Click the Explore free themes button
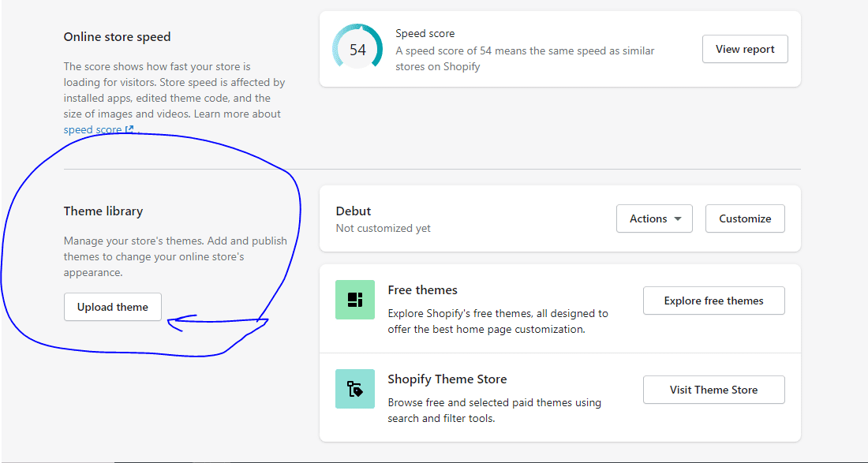The image size is (868, 463). (x=714, y=301)
